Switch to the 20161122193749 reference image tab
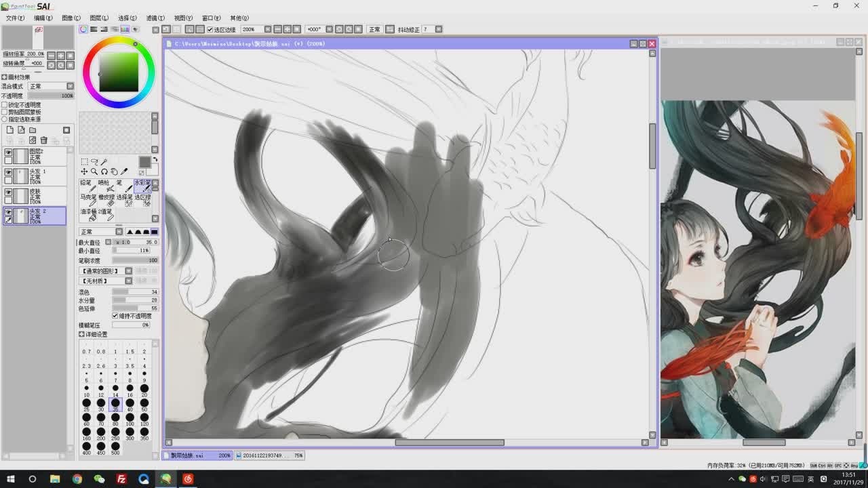This screenshot has height=488, width=868. (x=270, y=456)
